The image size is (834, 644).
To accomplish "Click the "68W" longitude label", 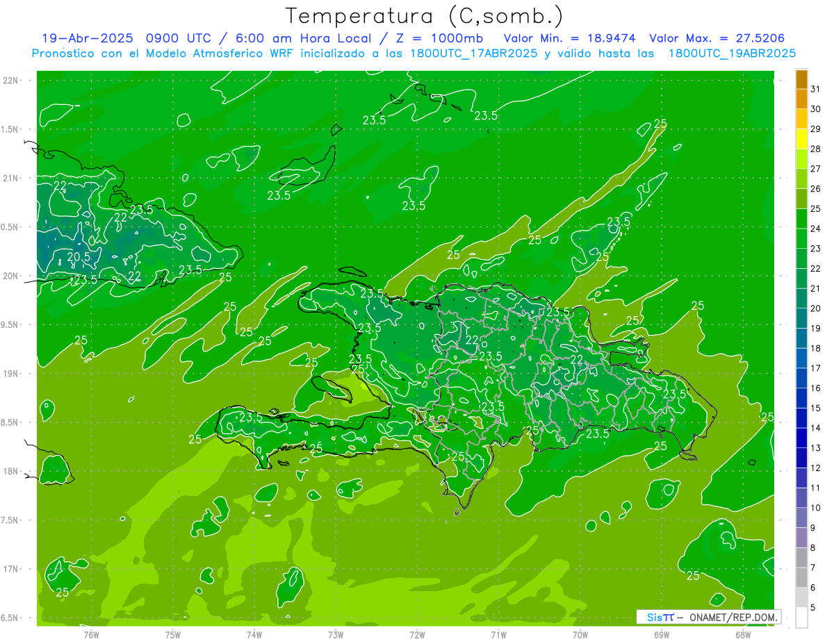I will [743, 634].
